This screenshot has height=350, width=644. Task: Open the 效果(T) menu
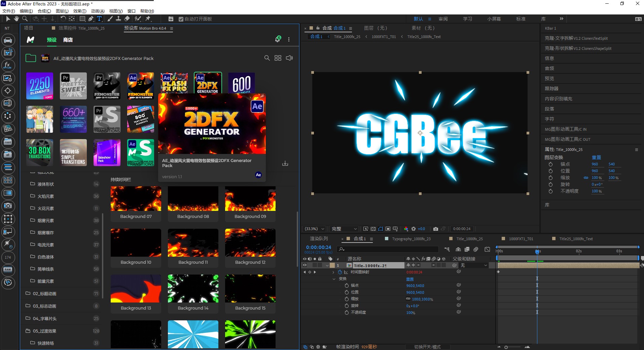[x=80, y=11]
